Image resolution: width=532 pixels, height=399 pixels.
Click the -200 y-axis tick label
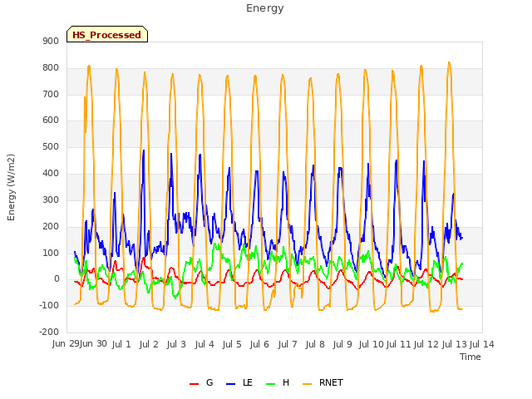coord(49,332)
